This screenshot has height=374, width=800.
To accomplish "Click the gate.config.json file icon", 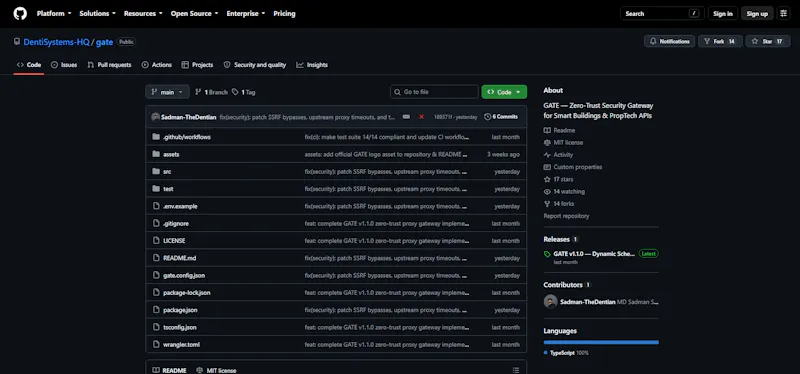I will coord(156,276).
